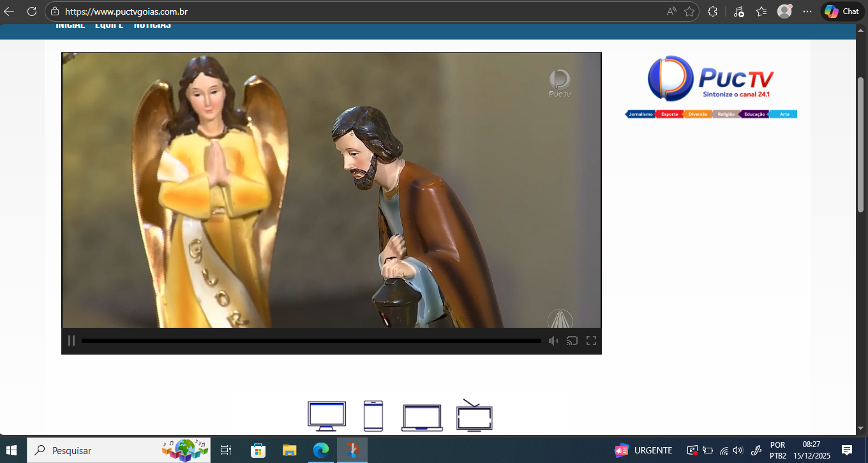Screen dimensions: 868x463
Task: Open Task View on the taskbar
Action: [x=225, y=450]
